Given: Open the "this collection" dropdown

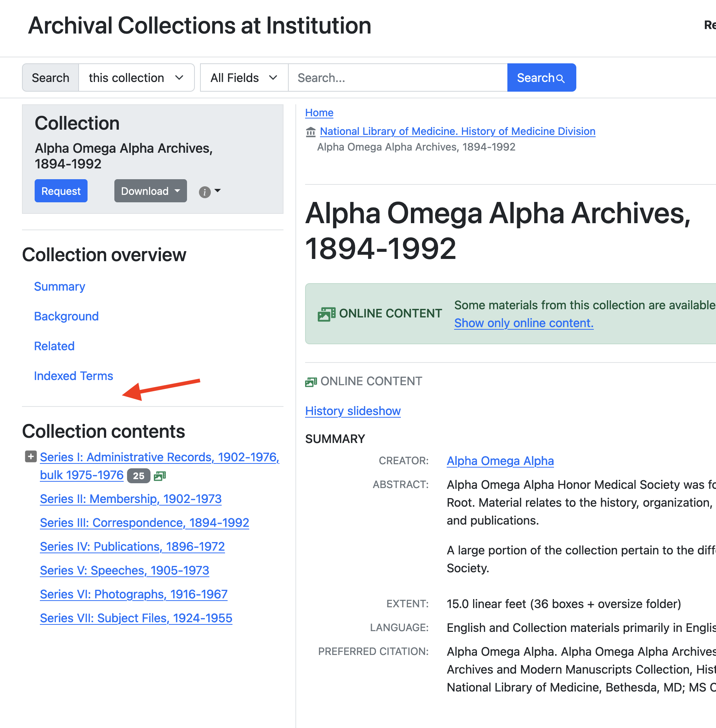Looking at the screenshot, I should click(136, 77).
